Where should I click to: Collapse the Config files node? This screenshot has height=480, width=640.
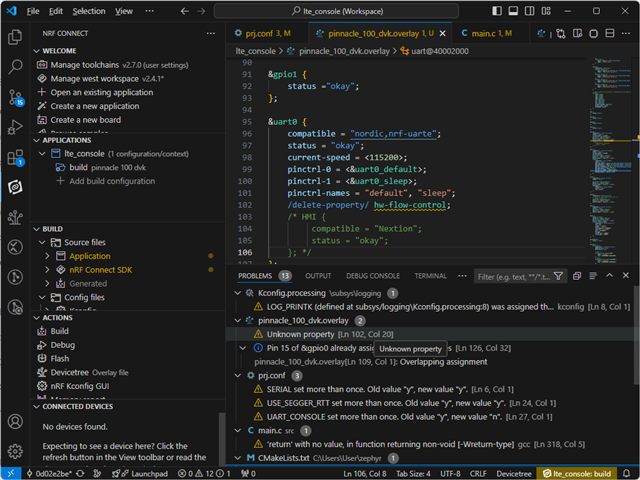tap(42, 298)
